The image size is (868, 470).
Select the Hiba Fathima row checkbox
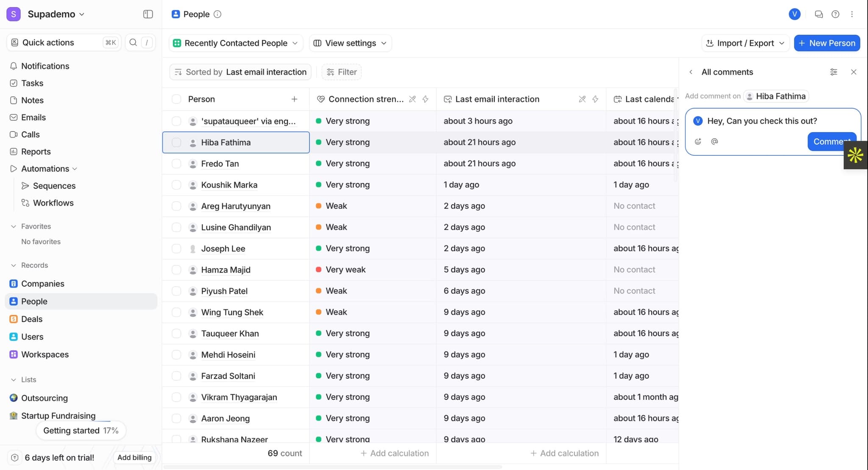click(x=176, y=143)
